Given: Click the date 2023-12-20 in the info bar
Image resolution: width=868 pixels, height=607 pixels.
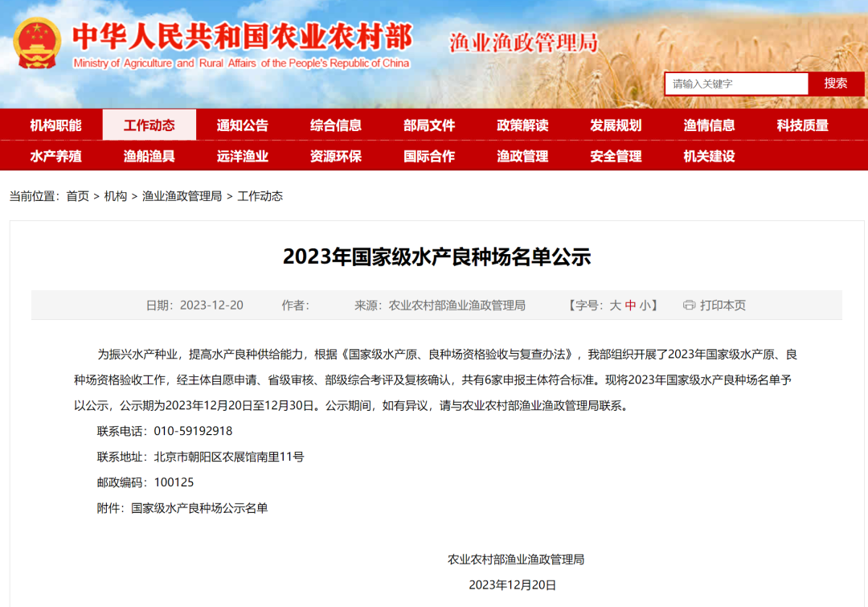Looking at the screenshot, I should pos(211,306).
